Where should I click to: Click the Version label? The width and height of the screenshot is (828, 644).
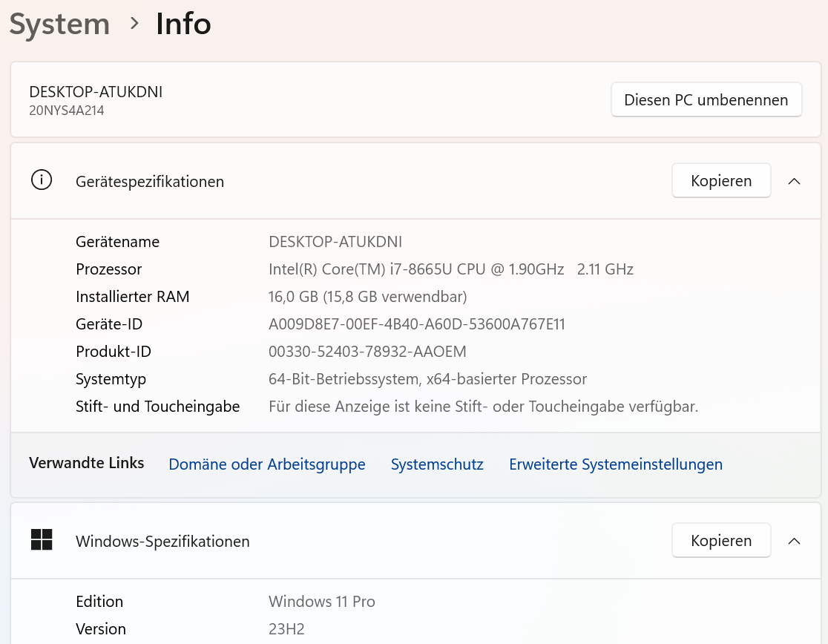101,629
